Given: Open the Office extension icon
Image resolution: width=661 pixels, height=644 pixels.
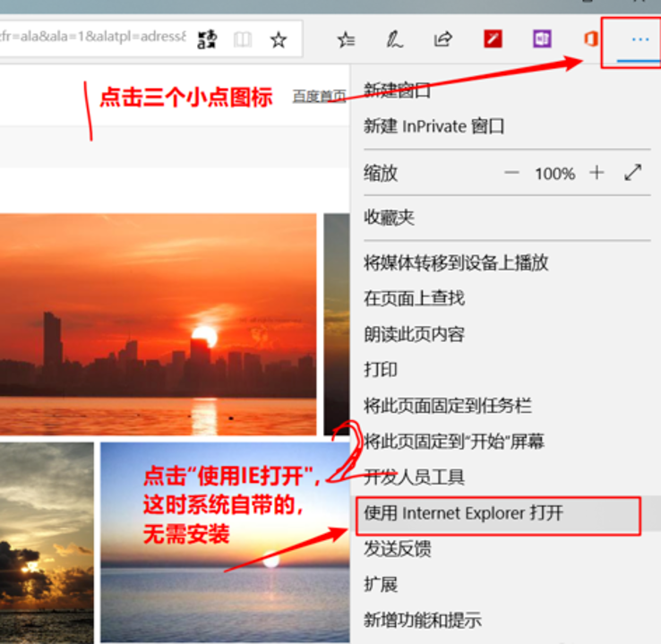Looking at the screenshot, I should click(x=589, y=39).
